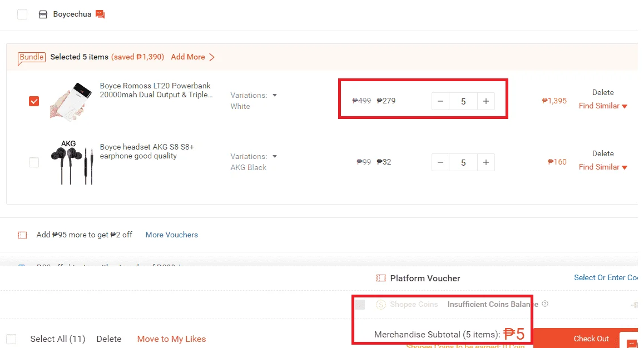This screenshot has width=644, height=348.
Task: Click the Bundle tag label
Action: (32, 57)
